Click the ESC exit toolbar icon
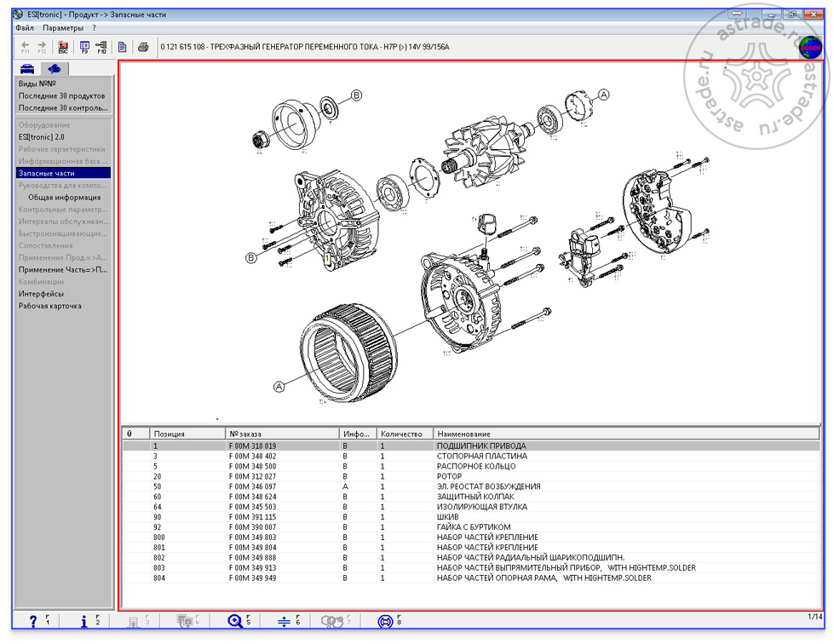The height and width of the screenshot is (644, 834). click(x=63, y=46)
